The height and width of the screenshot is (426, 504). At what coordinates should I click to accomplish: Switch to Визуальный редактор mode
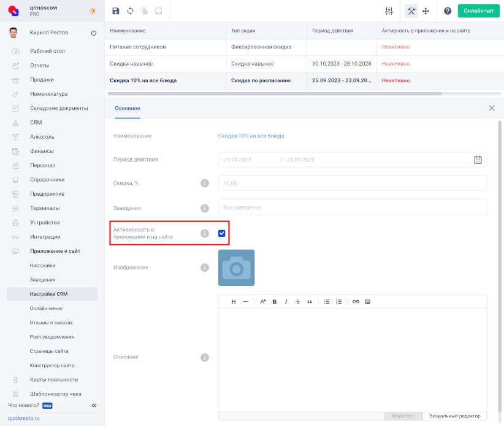[454, 416]
